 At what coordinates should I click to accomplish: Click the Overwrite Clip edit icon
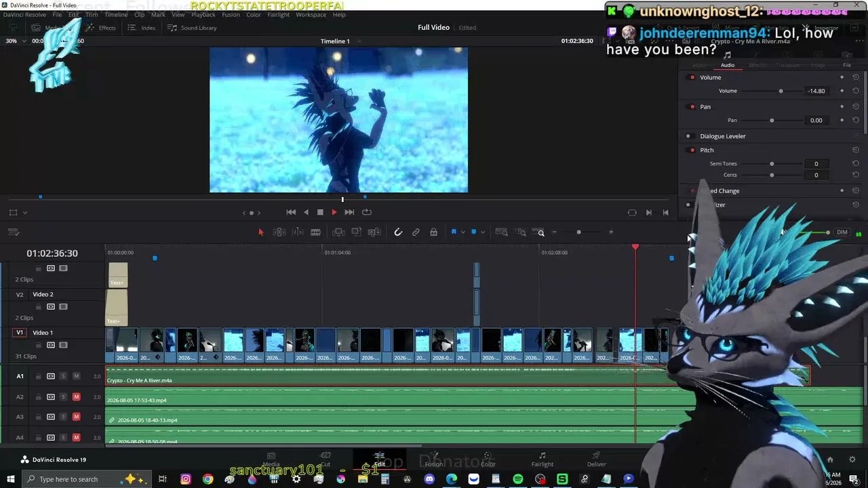[357, 232]
